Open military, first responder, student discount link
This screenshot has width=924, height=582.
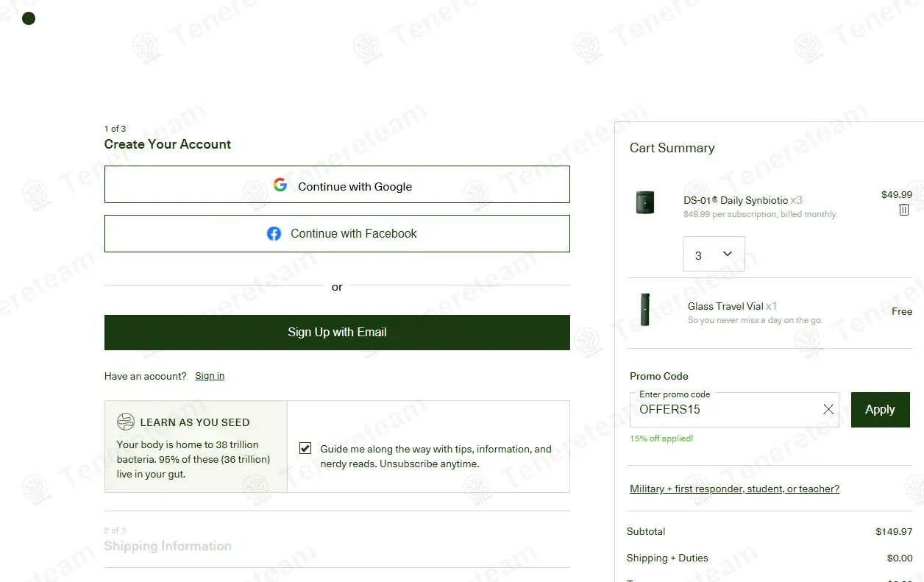pos(734,489)
